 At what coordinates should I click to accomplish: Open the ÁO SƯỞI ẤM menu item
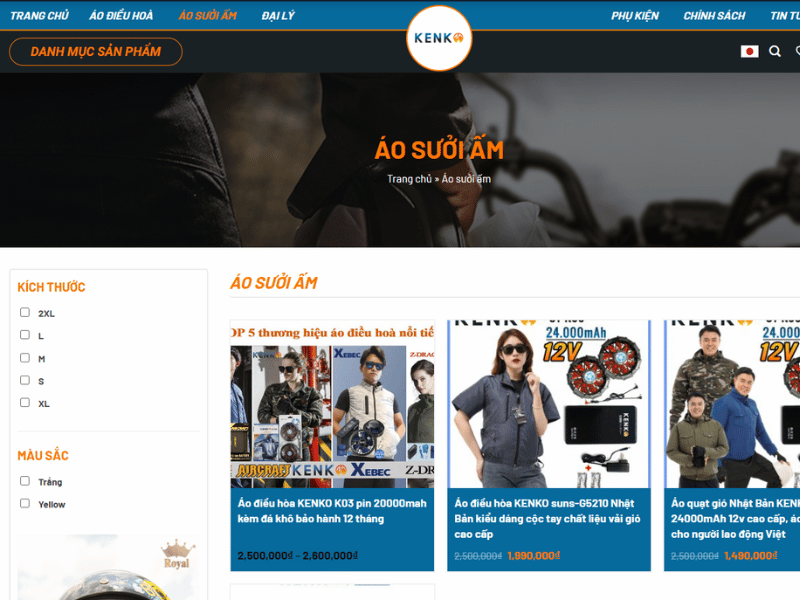[208, 15]
